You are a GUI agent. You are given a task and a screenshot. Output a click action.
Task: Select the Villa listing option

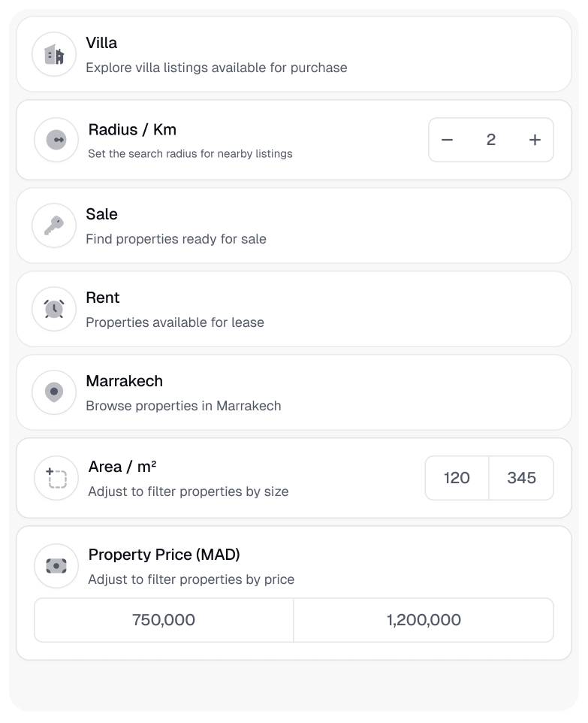pyautogui.click(x=294, y=55)
